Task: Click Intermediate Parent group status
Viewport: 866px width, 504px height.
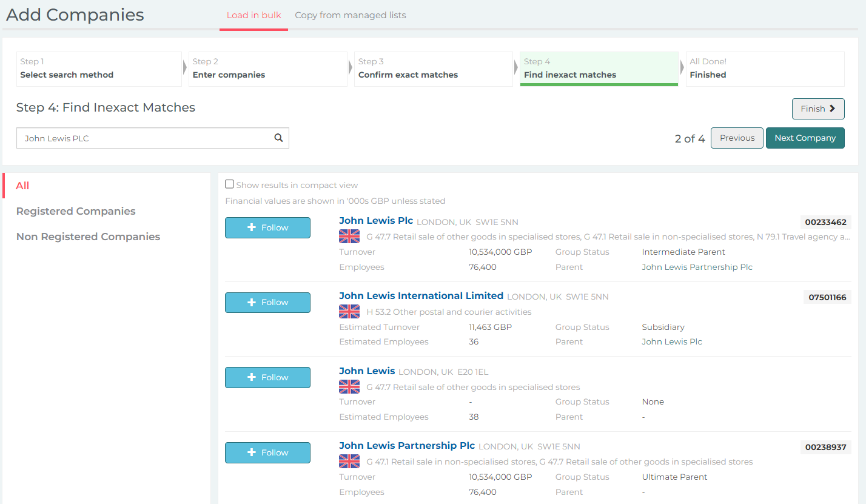Action: click(683, 252)
